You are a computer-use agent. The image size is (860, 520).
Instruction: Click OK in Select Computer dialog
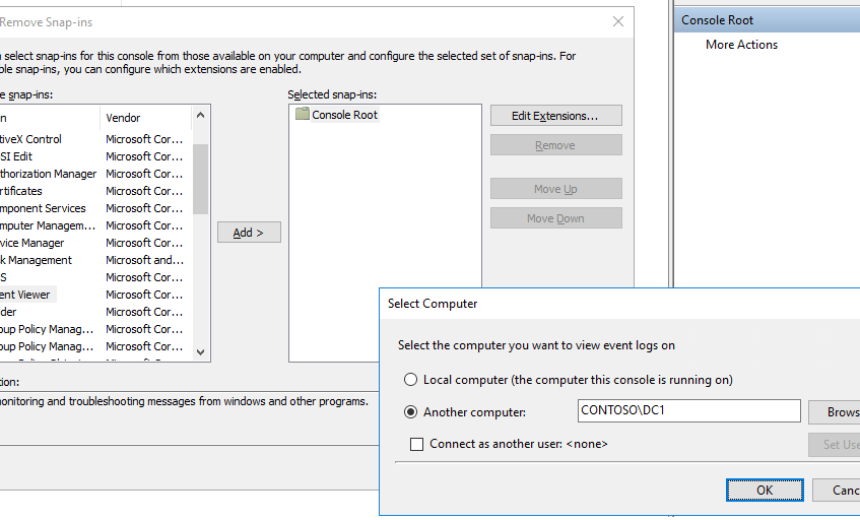coord(765,490)
